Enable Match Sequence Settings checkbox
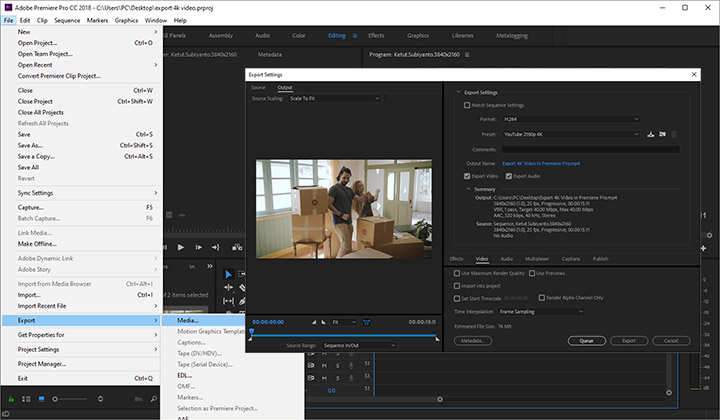Viewport: 720px width, 420px height. pos(467,105)
